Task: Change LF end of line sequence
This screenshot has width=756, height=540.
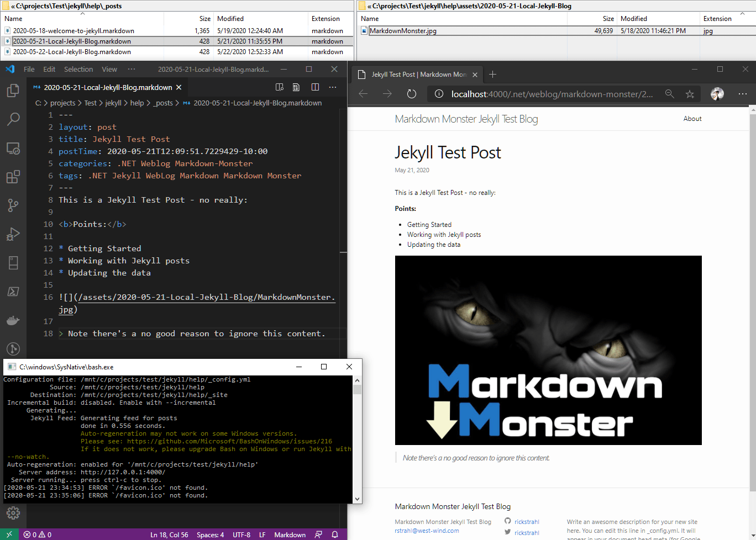Action: (262, 534)
